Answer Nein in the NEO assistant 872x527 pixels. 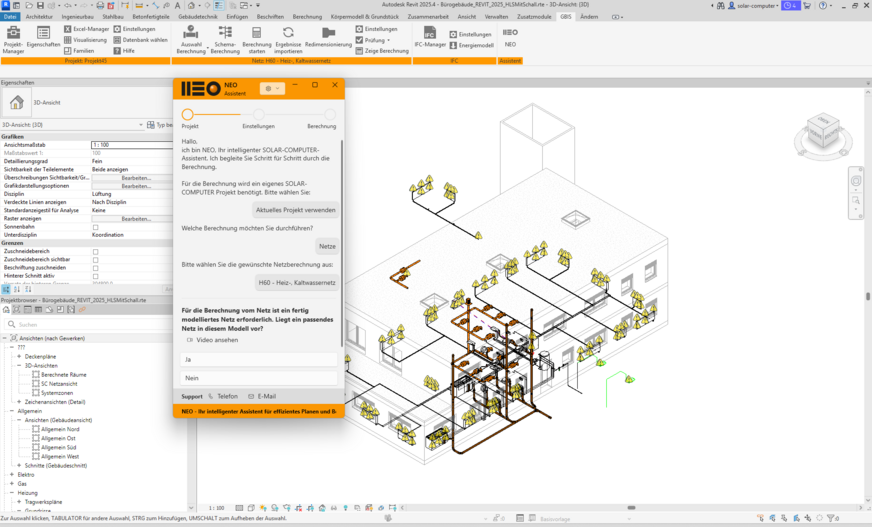(259, 378)
